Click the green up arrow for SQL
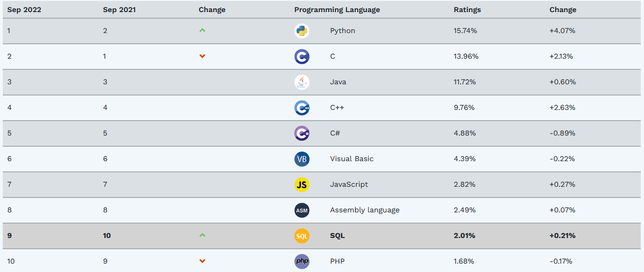644x272 pixels. pyautogui.click(x=202, y=235)
